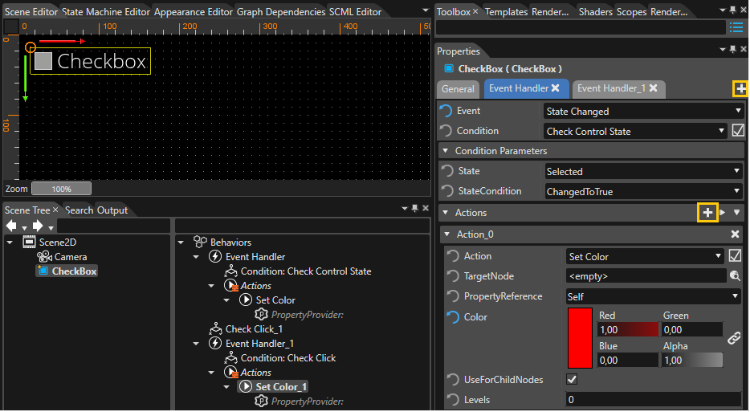
Task: Open the Shaders tab
Action: click(x=595, y=11)
